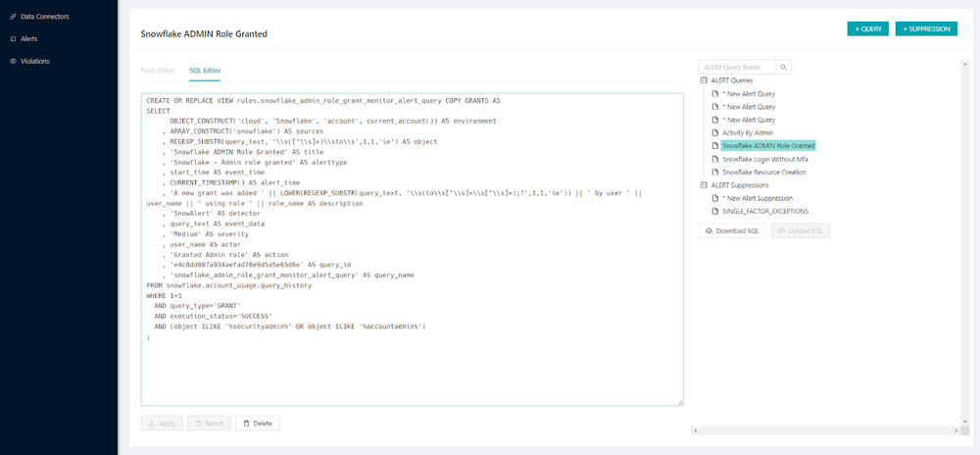Viewport: 980px width, 455px height.
Task: Click the Data Connectors link icon in sidebar
Action: coord(13,17)
